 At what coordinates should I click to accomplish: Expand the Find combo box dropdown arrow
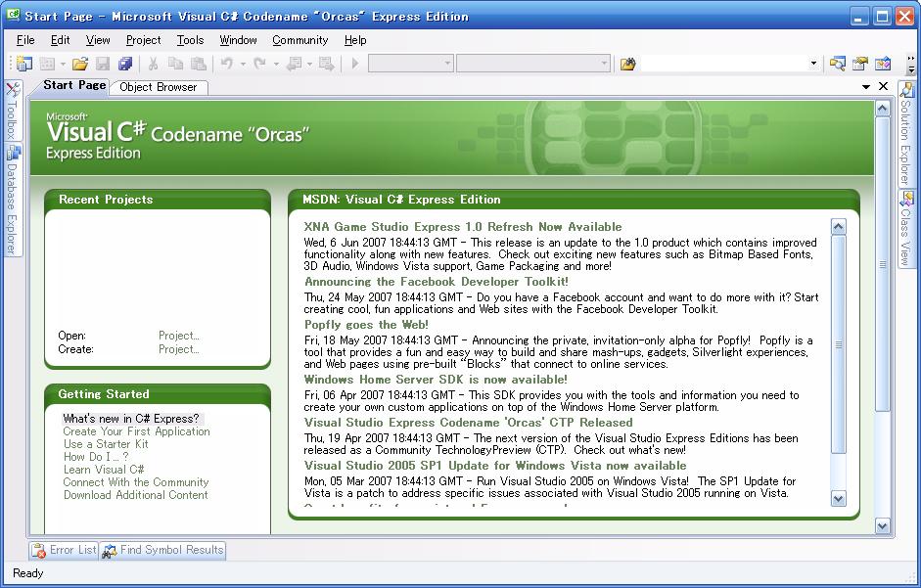(x=813, y=64)
